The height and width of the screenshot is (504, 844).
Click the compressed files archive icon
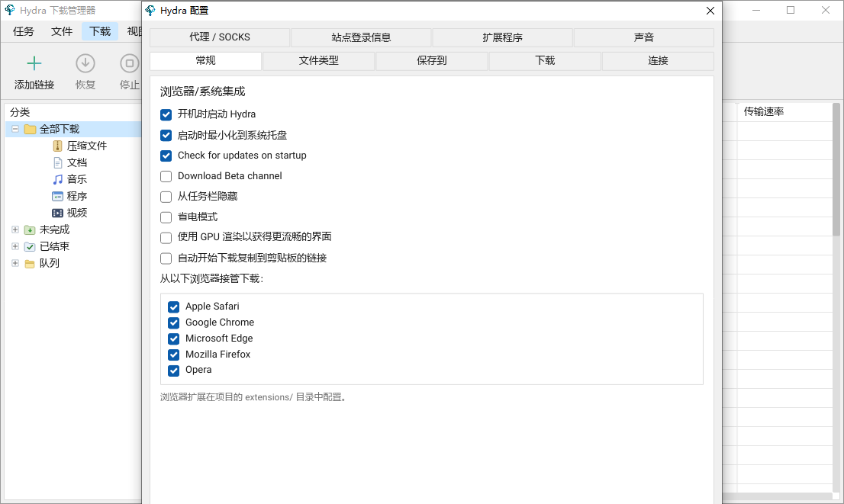[57, 146]
